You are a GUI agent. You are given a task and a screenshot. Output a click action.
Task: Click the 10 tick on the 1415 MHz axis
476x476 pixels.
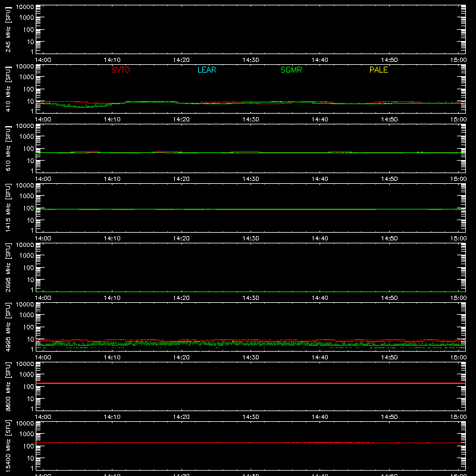[30, 220]
